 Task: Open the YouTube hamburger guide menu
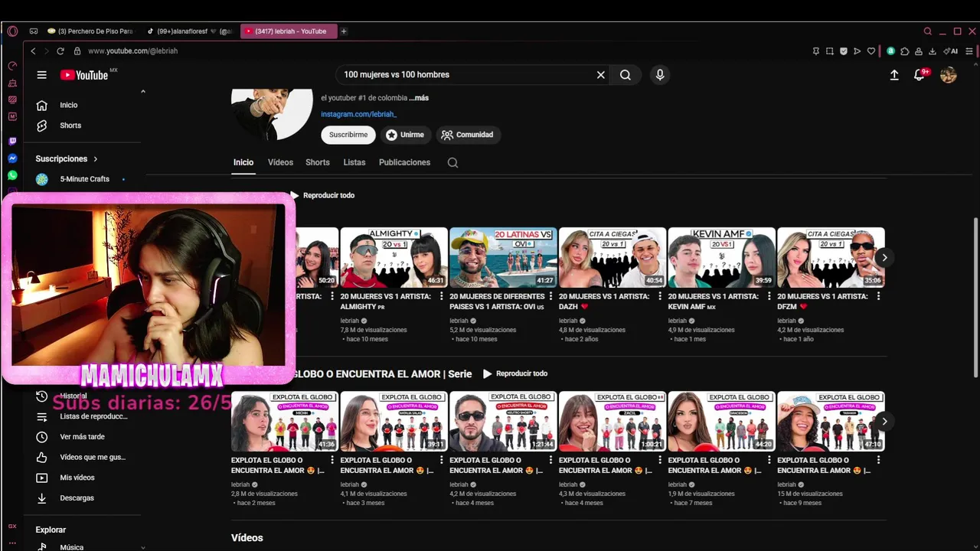(x=42, y=75)
